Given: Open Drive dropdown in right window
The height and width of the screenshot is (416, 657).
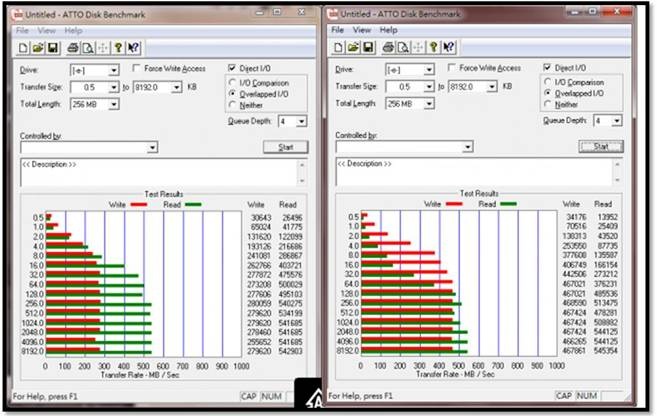Looking at the screenshot, I should click(x=429, y=70).
